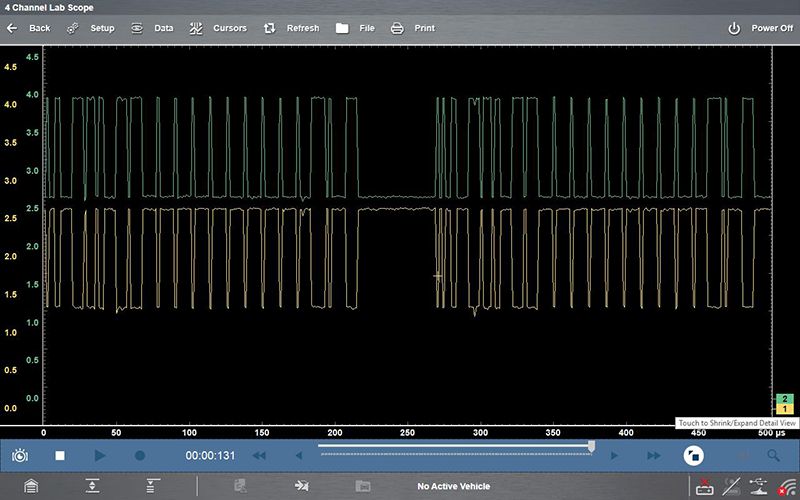Click the File folder icon

tap(342, 29)
